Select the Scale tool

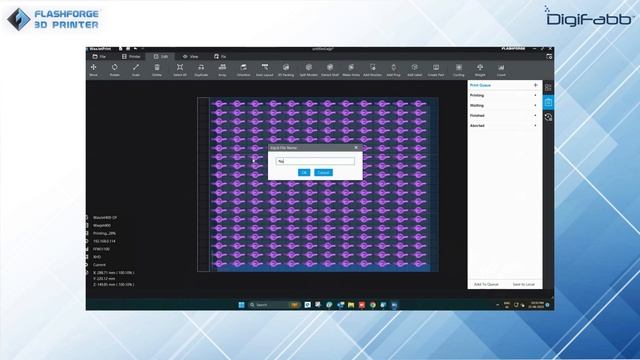(x=136, y=70)
